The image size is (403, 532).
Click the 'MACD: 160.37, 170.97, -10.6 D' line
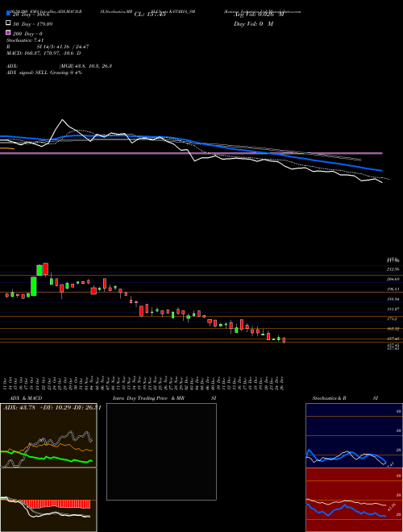point(44,53)
